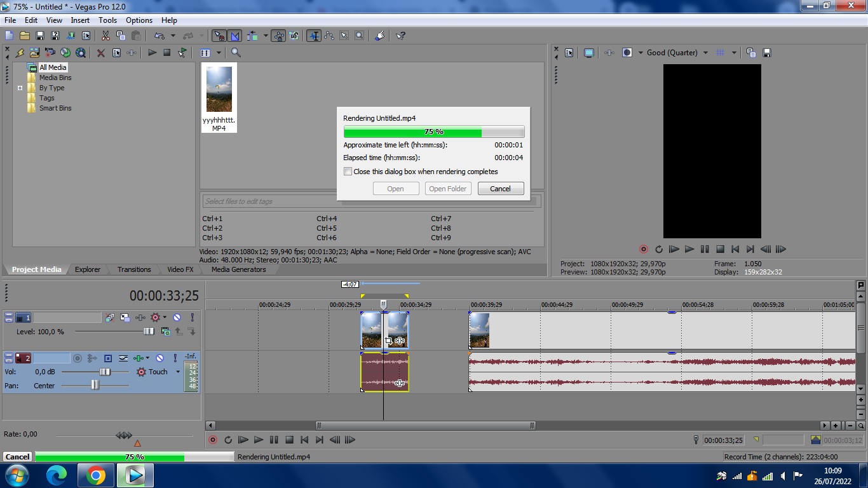The height and width of the screenshot is (488, 868).
Task: Open the preview Overlays grid dropdown arrow
Action: pos(734,53)
